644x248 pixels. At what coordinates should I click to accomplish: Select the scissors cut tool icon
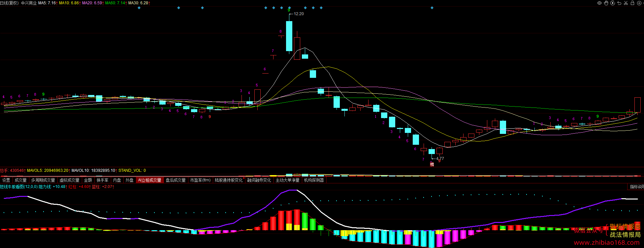[x=626, y=3]
